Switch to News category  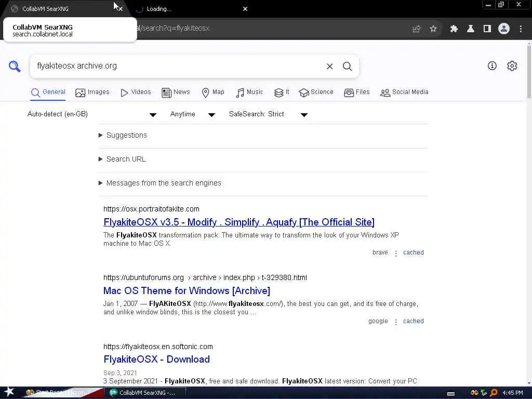coord(176,92)
